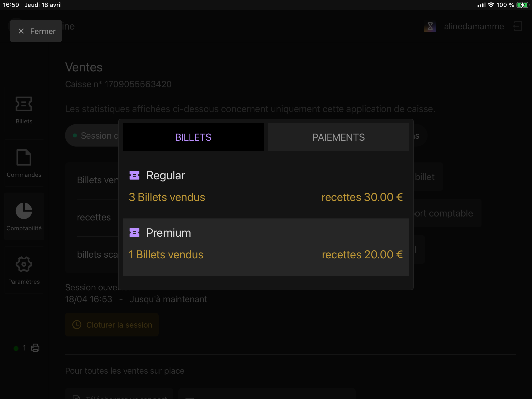Click the logout icon next to alinedamamme
This screenshot has width=532, height=399.
click(x=518, y=26)
